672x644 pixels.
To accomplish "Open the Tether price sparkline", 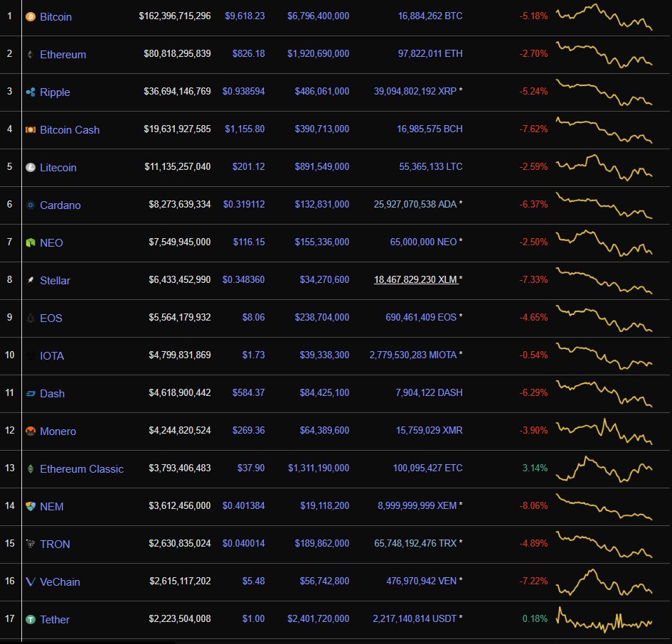I will (604, 620).
